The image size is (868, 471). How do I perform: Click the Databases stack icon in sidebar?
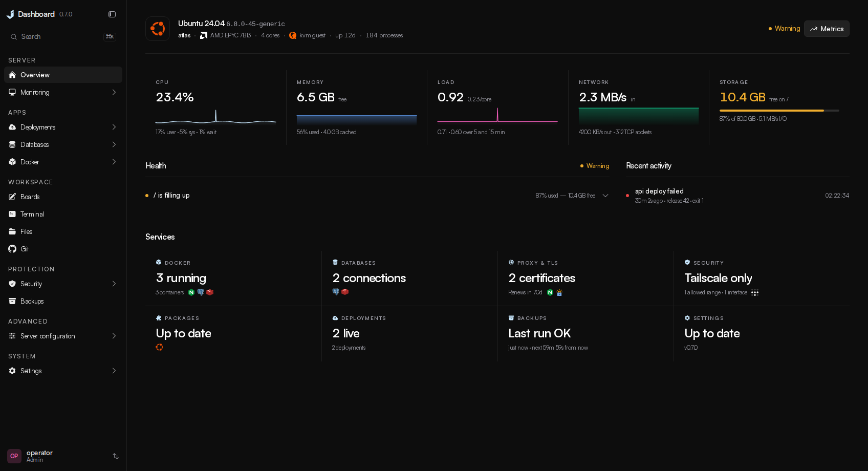12,144
